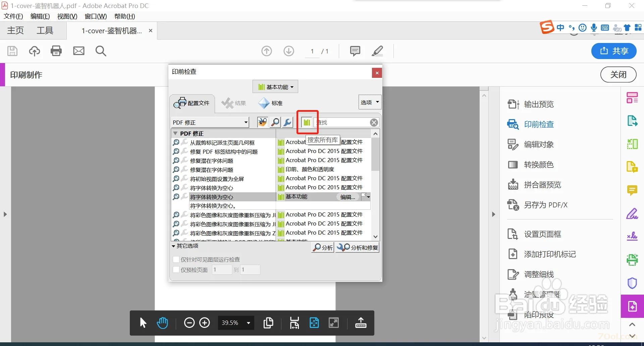
Task: Open the 基本功能 library dropdown
Action: pos(275,87)
